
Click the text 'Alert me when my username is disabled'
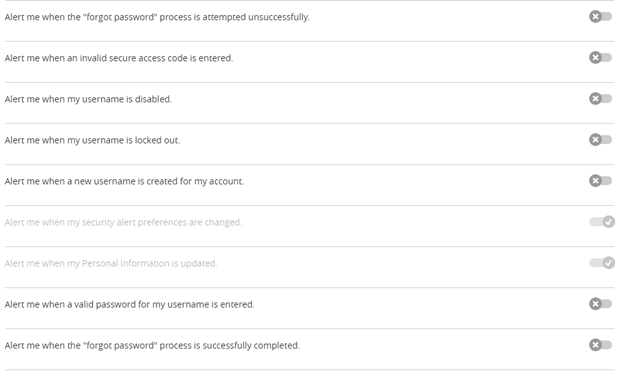pos(88,99)
